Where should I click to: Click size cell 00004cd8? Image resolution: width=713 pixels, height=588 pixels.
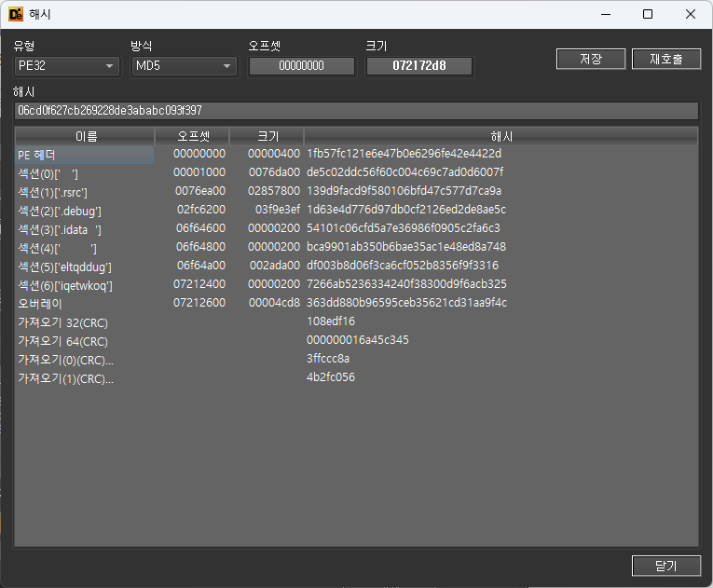click(274, 303)
